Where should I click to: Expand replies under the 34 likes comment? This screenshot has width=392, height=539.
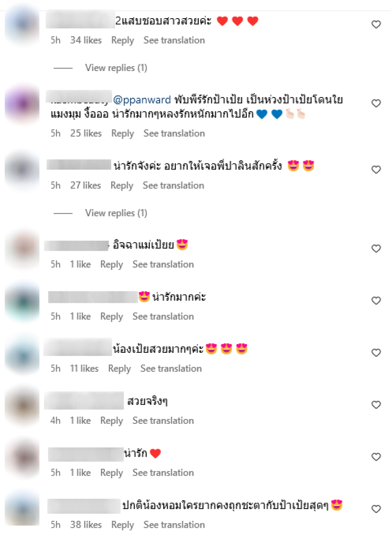(116, 68)
